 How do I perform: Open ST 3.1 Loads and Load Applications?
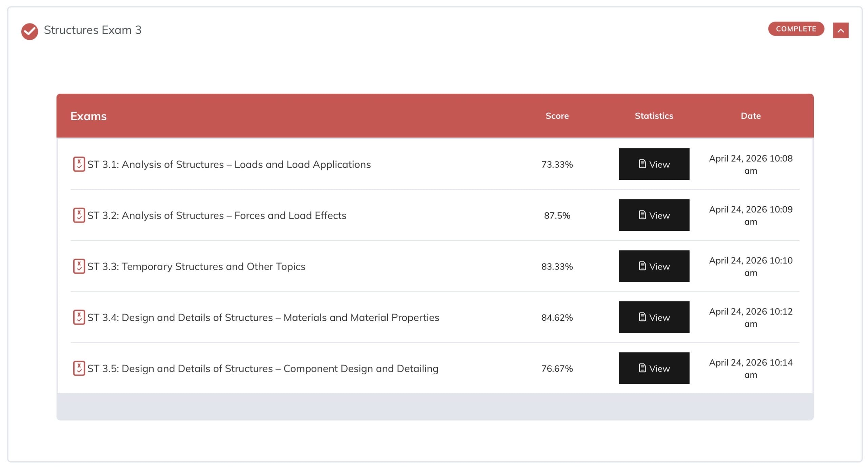(229, 164)
